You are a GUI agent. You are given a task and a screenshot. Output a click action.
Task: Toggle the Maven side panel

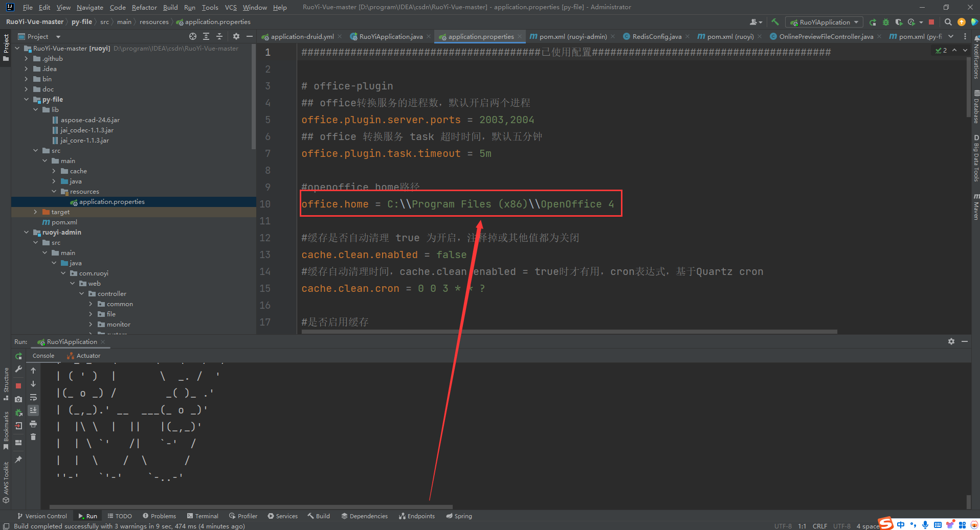(x=975, y=207)
